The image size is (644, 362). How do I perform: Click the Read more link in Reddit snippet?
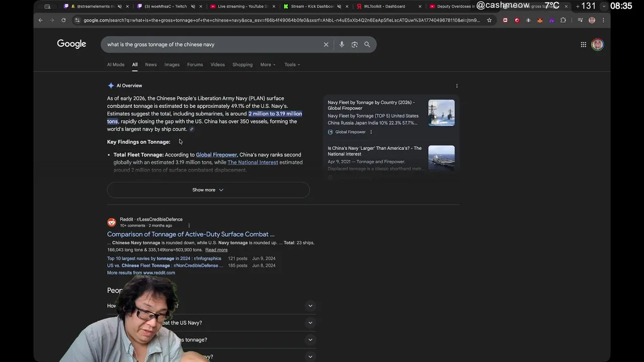tap(216, 250)
